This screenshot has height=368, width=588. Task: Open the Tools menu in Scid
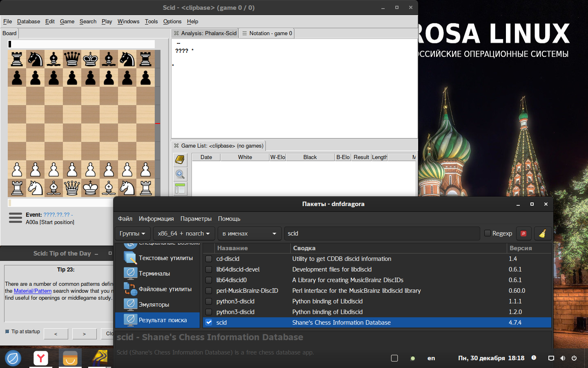[x=151, y=21]
